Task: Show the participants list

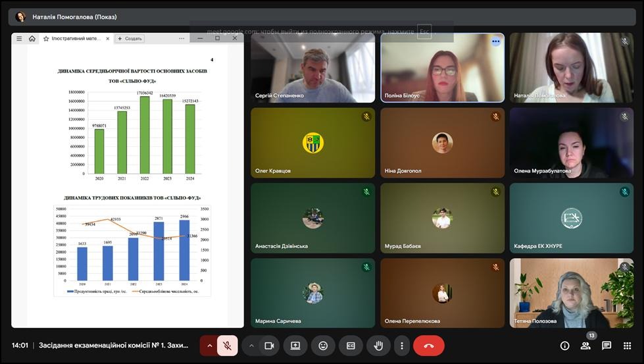Action: [585, 346]
